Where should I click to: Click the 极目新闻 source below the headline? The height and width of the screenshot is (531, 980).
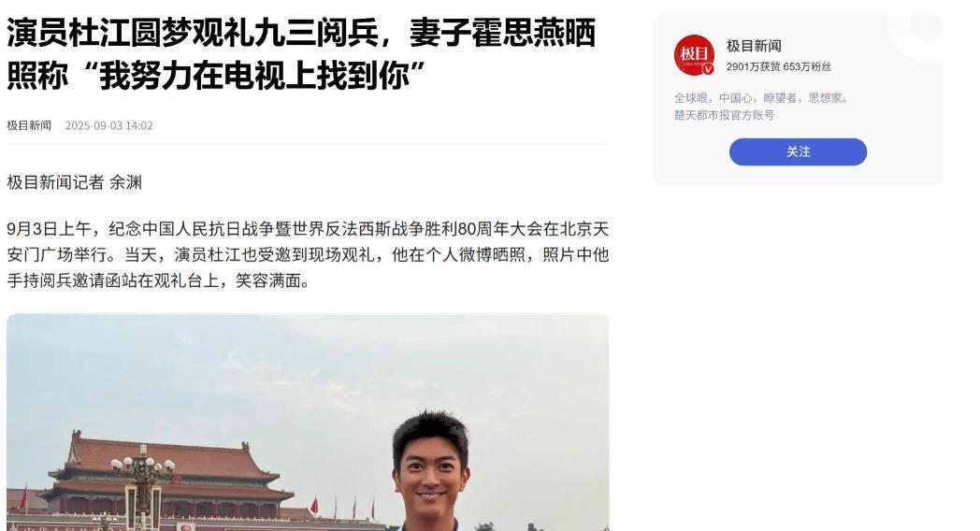[29, 125]
